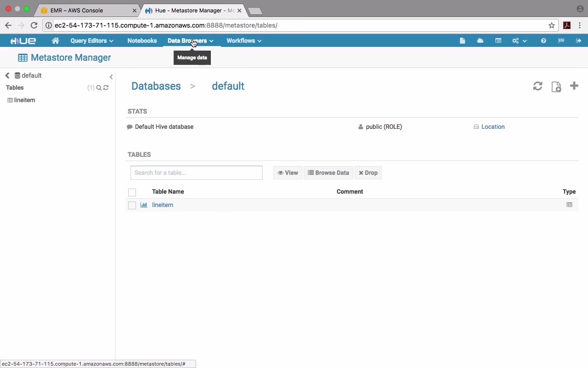
Task: Click the Default Hive database description
Action: 164,127
